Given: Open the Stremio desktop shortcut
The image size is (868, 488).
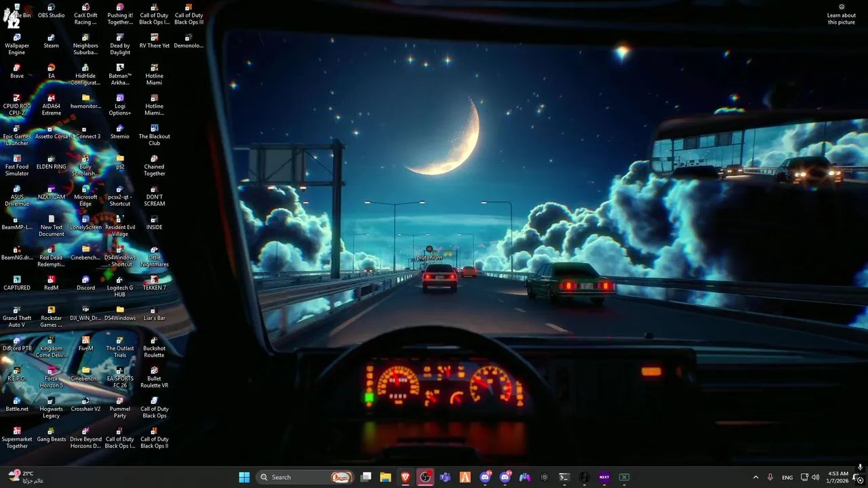Looking at the screenshot, I should (120, 132).
